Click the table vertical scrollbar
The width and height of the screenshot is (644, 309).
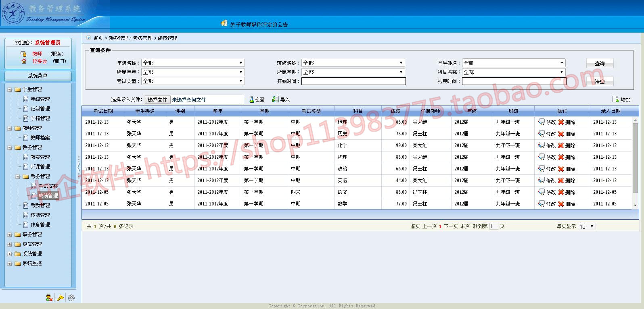coord(635,163)
